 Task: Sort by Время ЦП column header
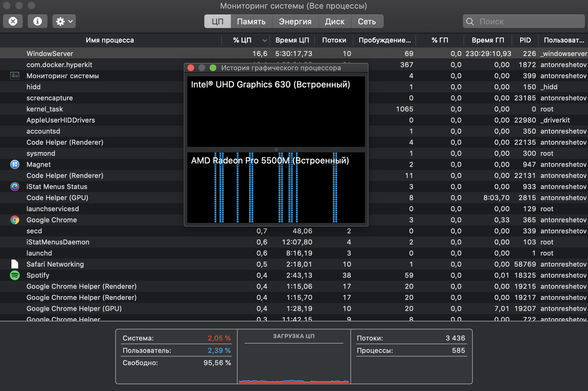pos(292,40)
